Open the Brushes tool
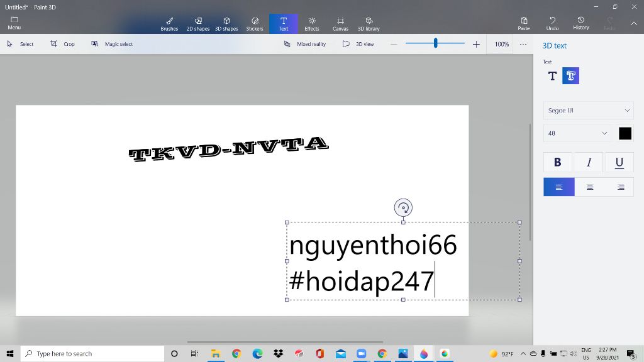Image resolution: width=644 pixels, height=362 pixels. point(169,24)
